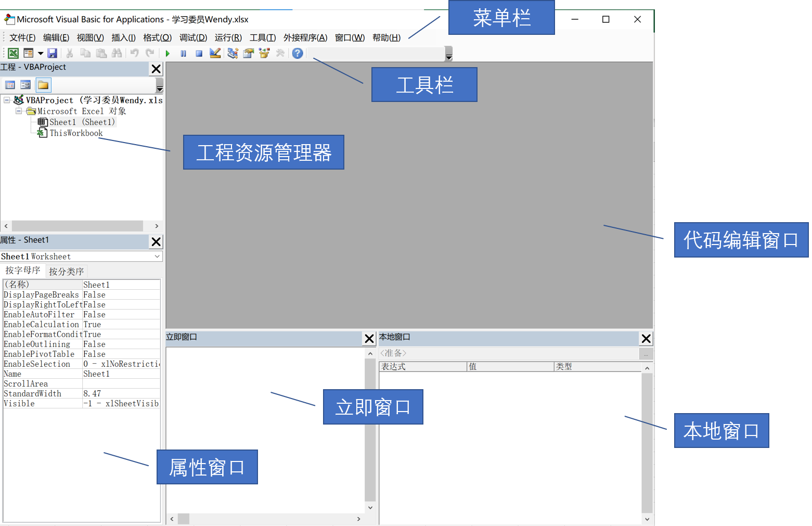Click inside the 立即窗口 text area
Viewport: 812px width, 526px height.
[x=265, y=430]
